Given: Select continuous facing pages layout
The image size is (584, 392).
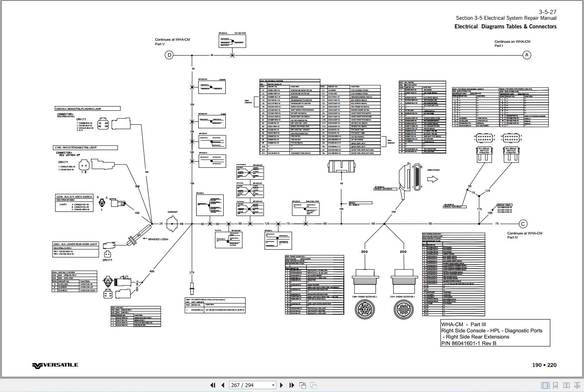Looking at the screenshot, I should click(x=577, y=385).
